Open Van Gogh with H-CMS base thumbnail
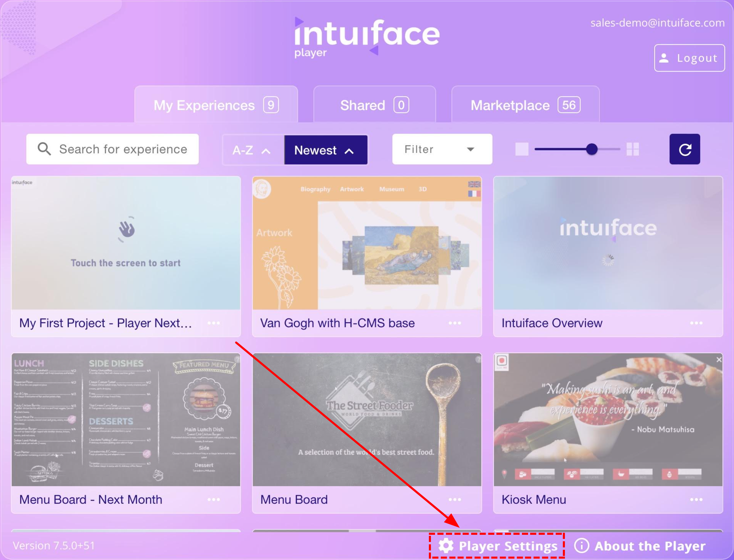 [x=367, y=243]
